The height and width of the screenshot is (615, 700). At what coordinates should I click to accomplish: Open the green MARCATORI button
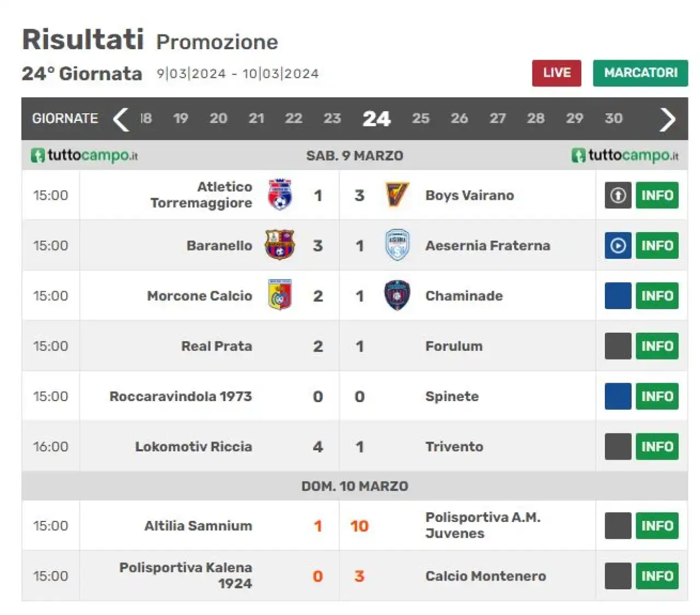click(640, 73)
